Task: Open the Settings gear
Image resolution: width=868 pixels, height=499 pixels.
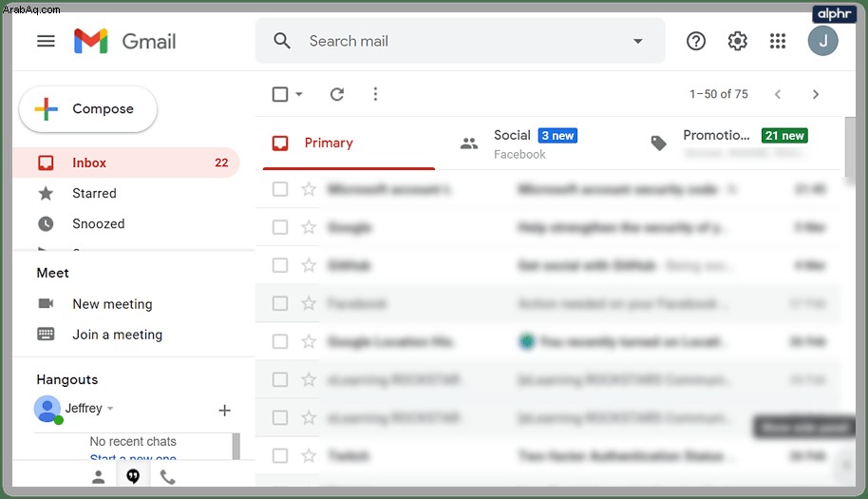Action: [737, 41]
